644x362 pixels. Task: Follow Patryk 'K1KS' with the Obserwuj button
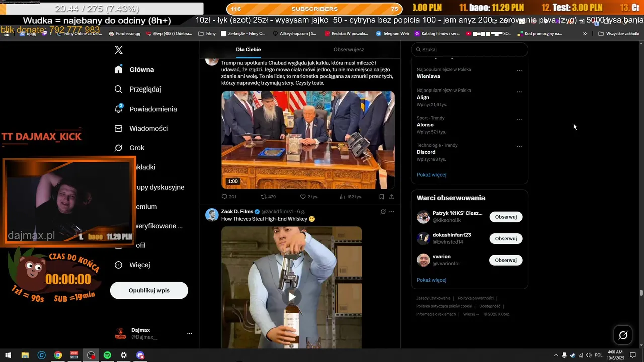(x=506, y=217)
